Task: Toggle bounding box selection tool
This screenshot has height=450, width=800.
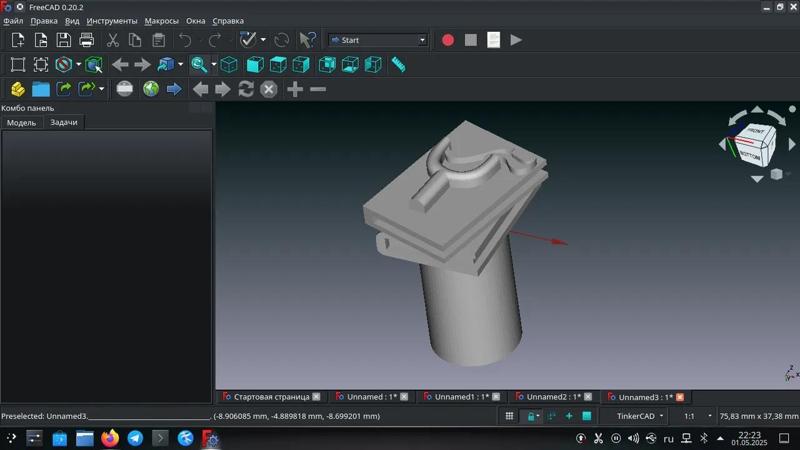Action: coord(94,65)
